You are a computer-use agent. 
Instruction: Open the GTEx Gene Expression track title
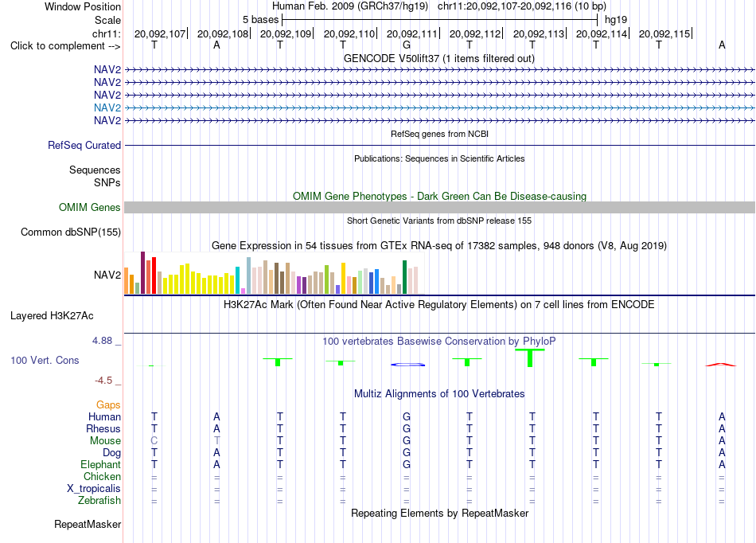tap(439, 245)
